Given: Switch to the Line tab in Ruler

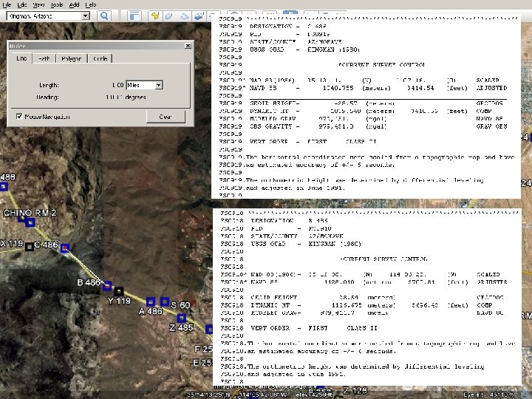Looking at the screenshot, I should [x=21, y=58].
